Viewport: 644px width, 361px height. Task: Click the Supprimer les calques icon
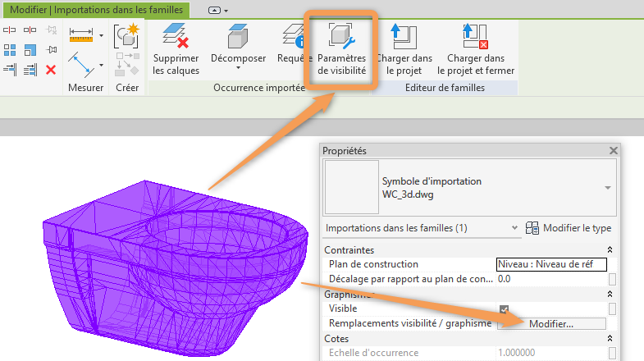tap(176, 36)
